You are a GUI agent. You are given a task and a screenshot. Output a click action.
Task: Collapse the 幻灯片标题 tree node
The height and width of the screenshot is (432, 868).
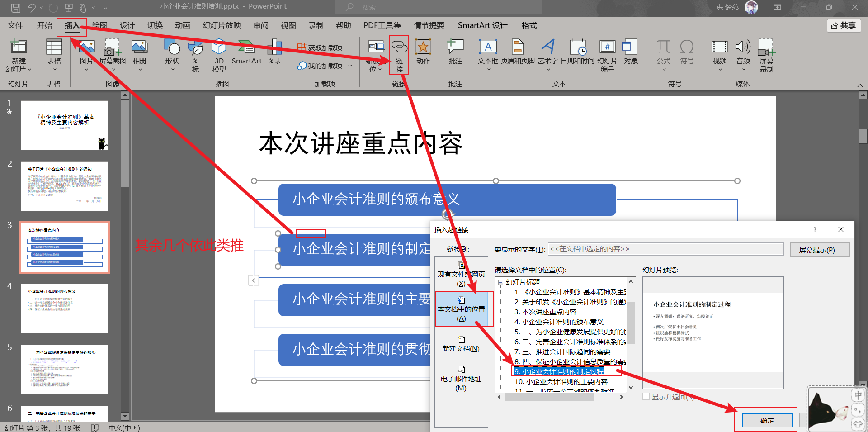click(501, 282)
